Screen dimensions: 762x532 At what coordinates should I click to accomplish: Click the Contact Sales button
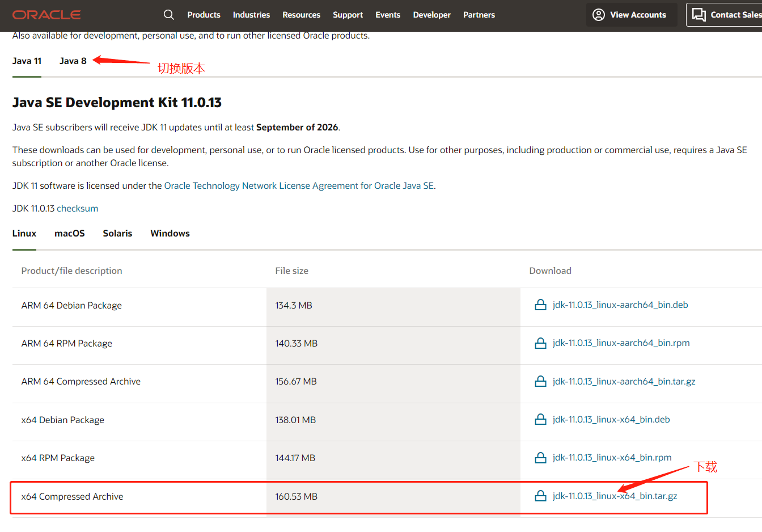724,15
